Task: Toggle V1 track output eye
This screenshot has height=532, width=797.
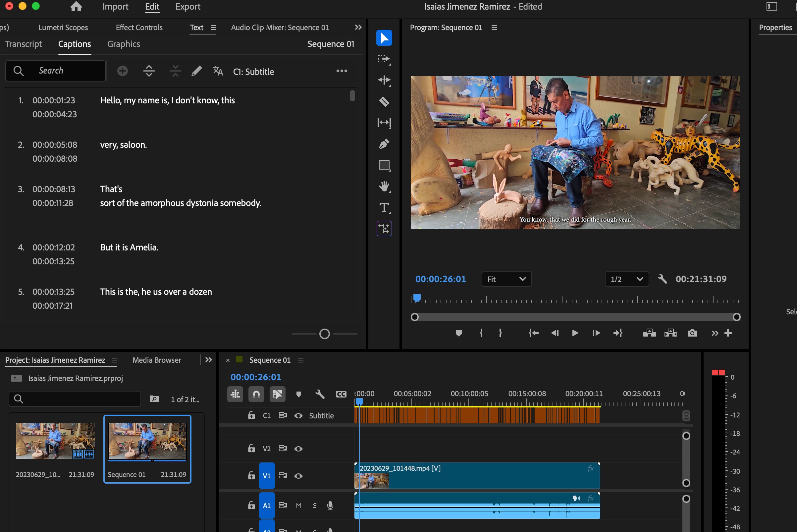Action: point(298,476)
